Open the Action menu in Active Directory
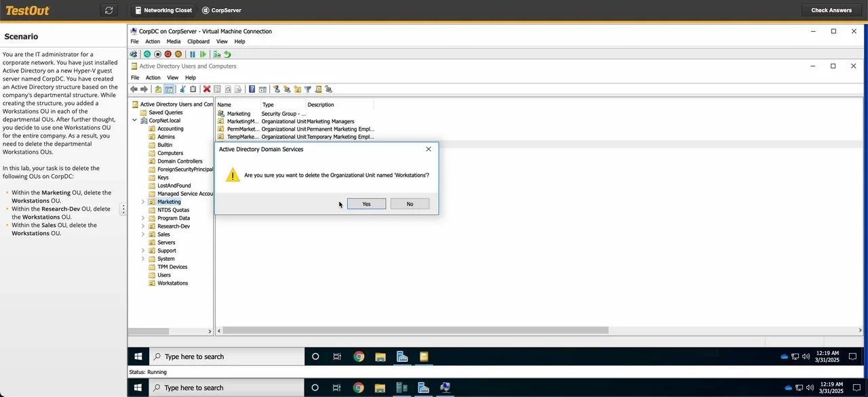Screen dimensions: 868x397 (x=153, y=77)
